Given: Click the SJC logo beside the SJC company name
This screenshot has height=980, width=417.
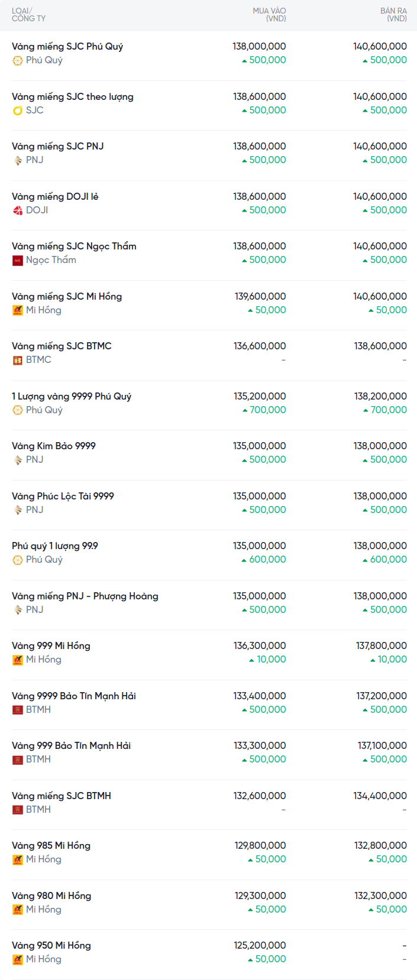Looking at the screenshot, I should coord(18,111).
